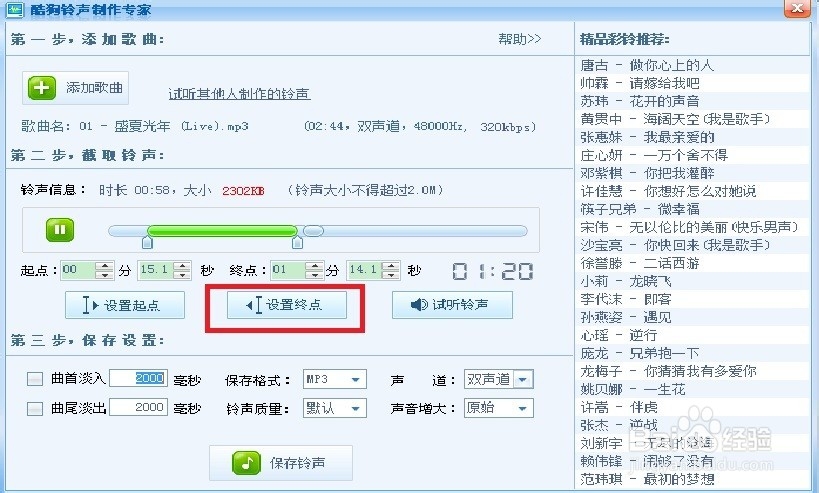This screenshot has width=819, height=493.
Task: Select 姚贝娜 - 一生花 in the list
Action: [x=694, y=389]
